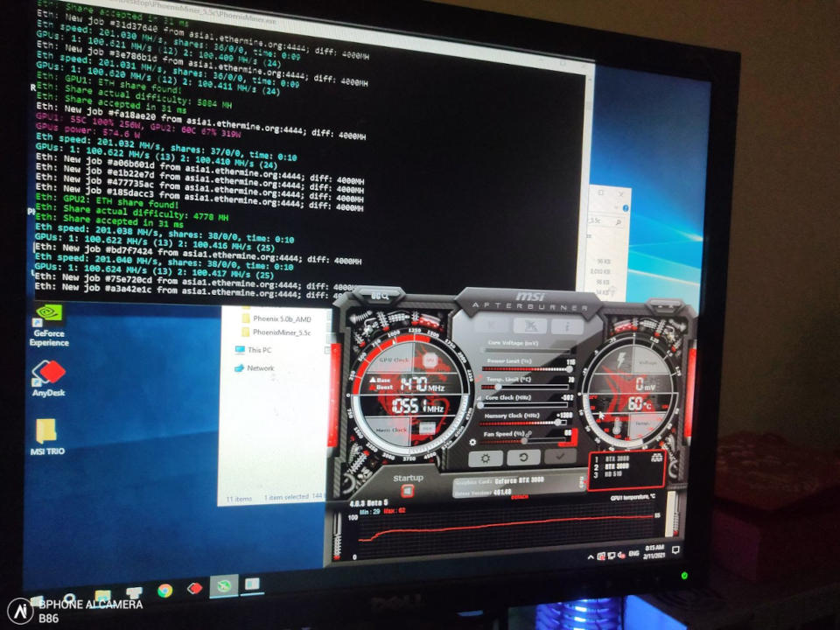Switch to MSI Afterburner taskbar button
The image size is (840, 630).
coord(223,585)
